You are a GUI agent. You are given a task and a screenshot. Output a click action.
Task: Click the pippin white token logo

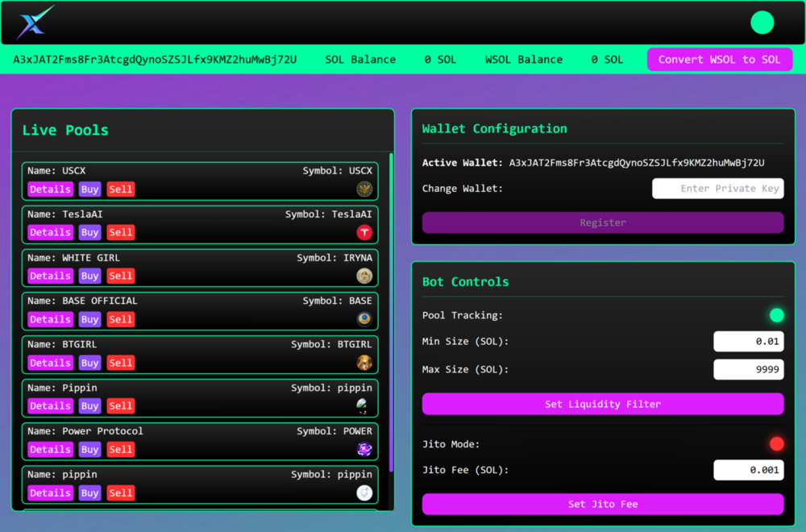[x=365, y=492]
